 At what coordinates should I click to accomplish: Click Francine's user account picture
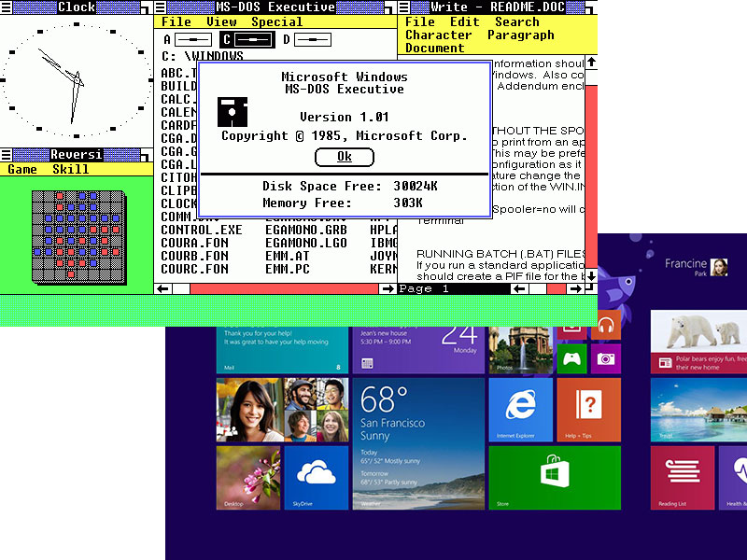pos(719,267)
